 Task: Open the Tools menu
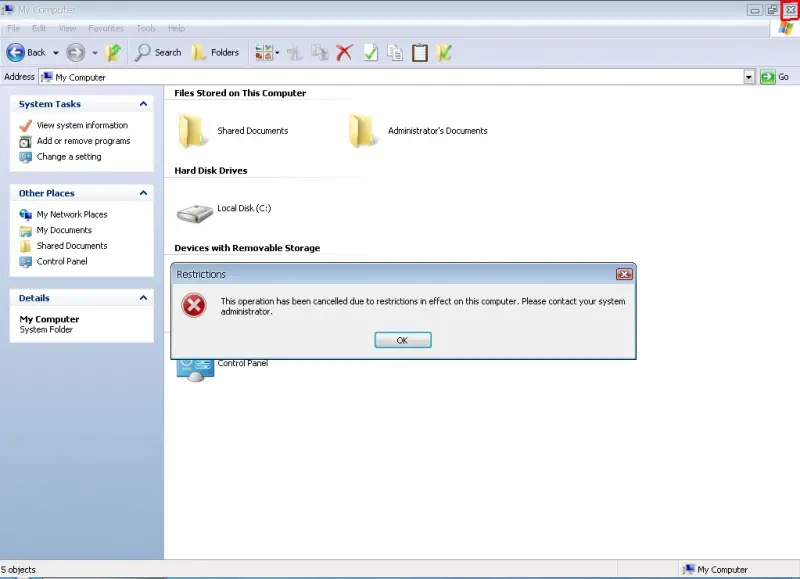pyautogui.click(x=146, y=28)
